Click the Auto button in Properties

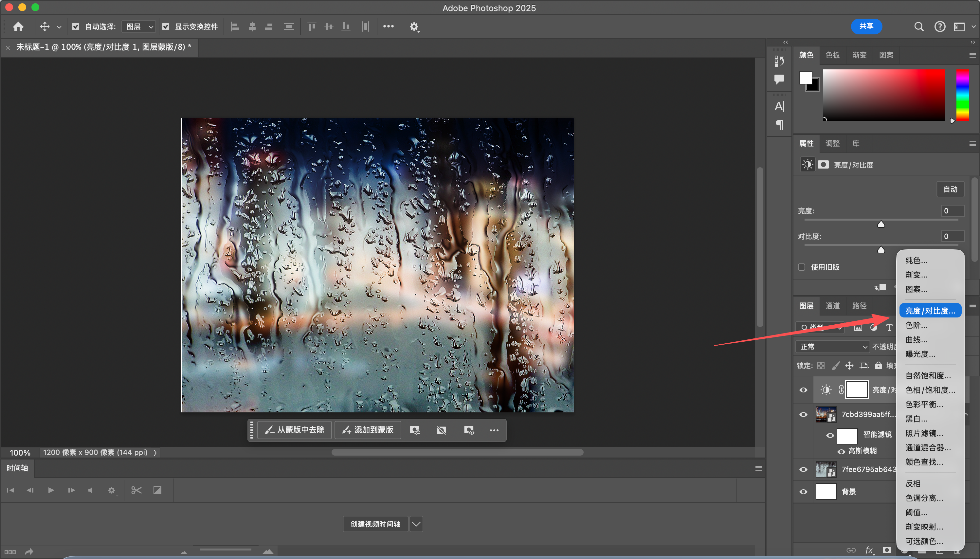point(950,189)
